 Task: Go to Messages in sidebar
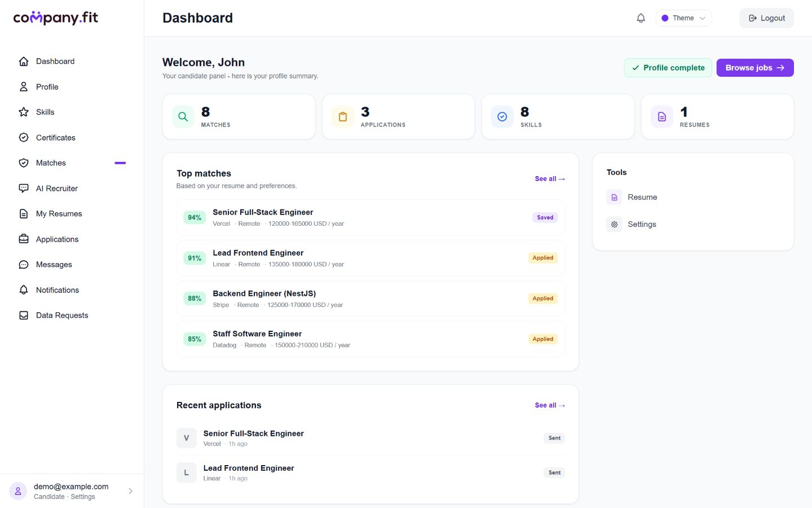click(72, 265)
